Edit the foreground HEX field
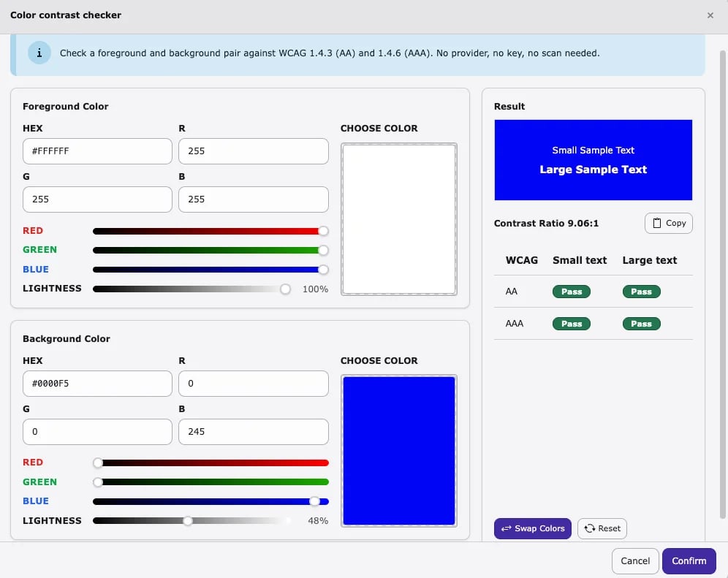 tap(97, 151)
